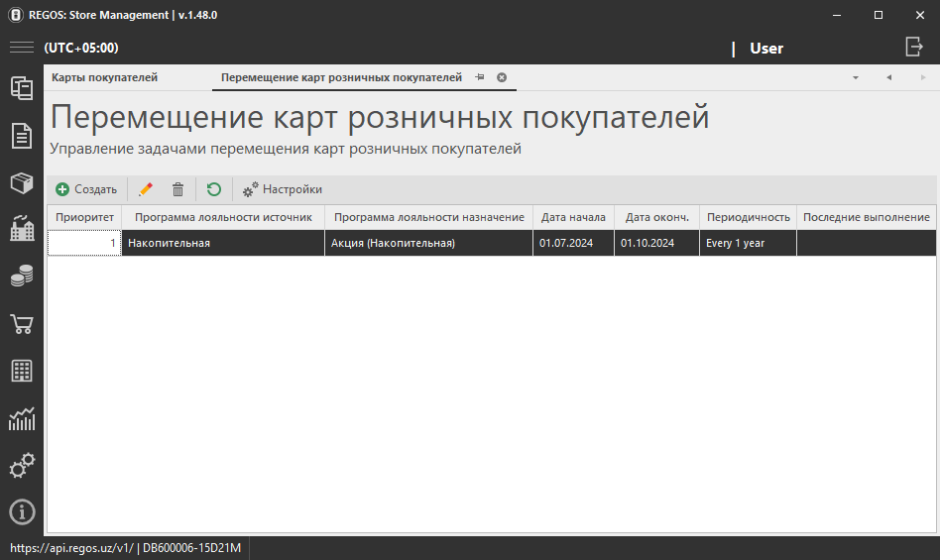Expand the tab list dropdown arrow

[x=856, y=77]
